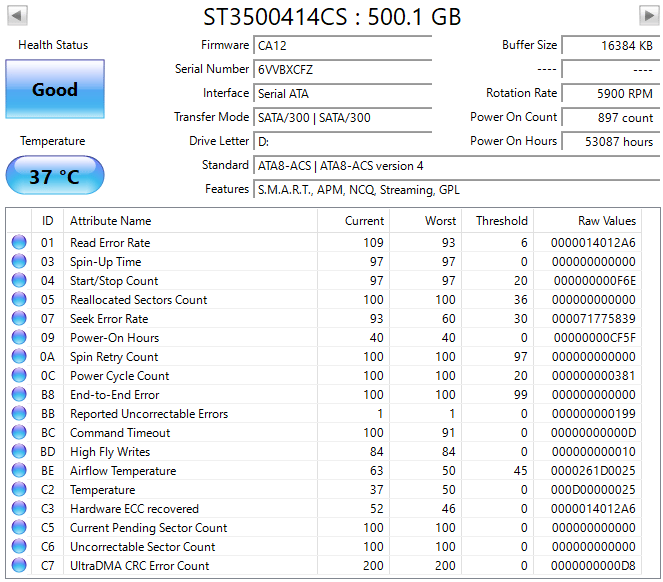Screen dimensions: 663x582
Task: Click status orb for End-to-End Error
Action: pyautogui.click(x=19, y=395)
